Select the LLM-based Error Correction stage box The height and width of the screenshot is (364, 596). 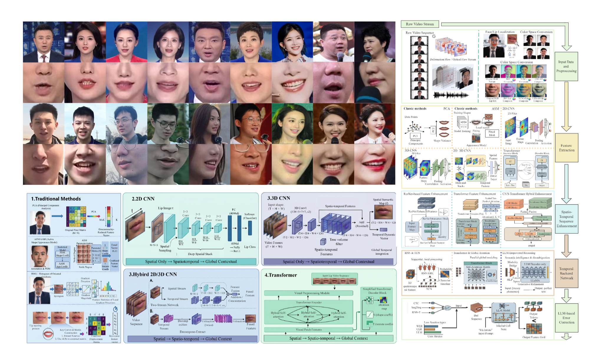coord(567,318)
